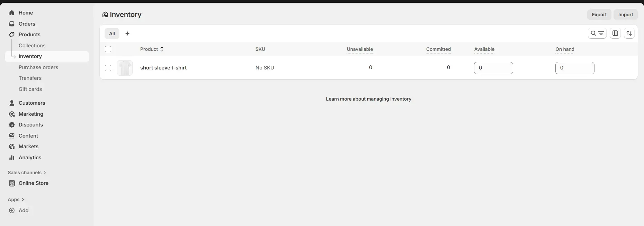Open the short sleeve t-shirt product link

tap(163, 68)
